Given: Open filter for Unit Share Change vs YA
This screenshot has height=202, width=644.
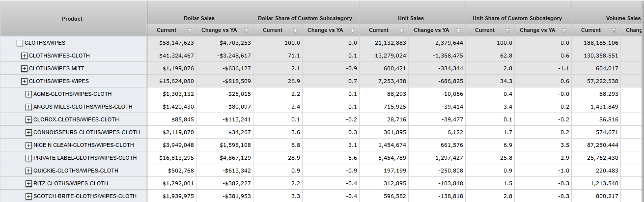Looking at the screenshot, I should pos(564,30).
